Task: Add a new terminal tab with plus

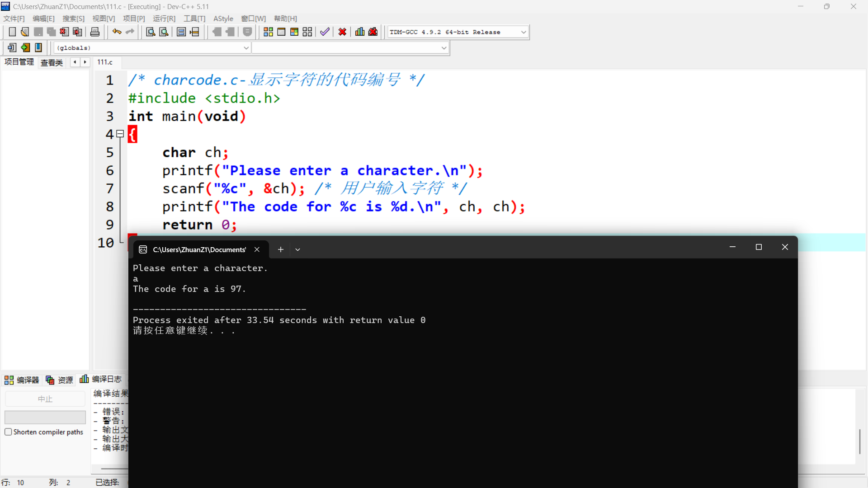Action: coord(280,249)
